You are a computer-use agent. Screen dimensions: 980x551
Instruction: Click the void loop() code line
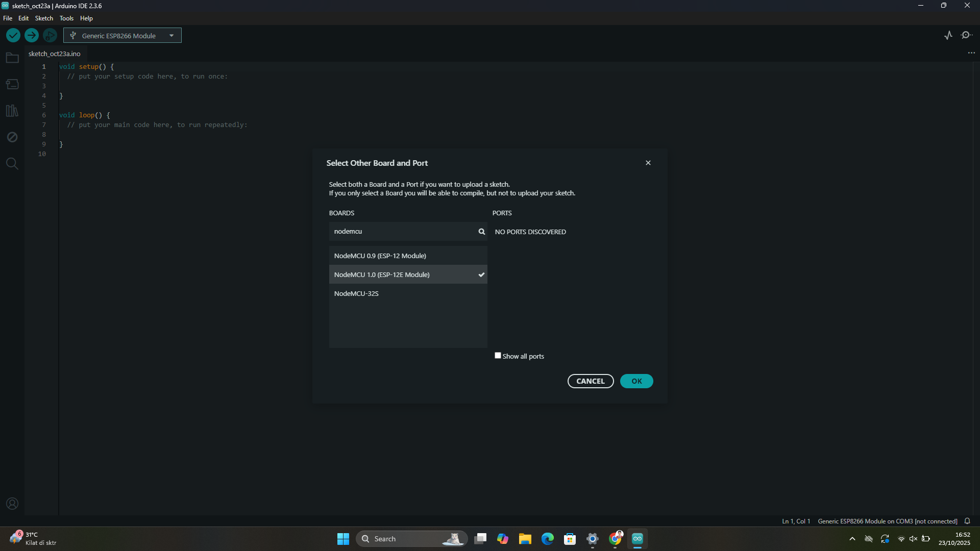(84, 115)
